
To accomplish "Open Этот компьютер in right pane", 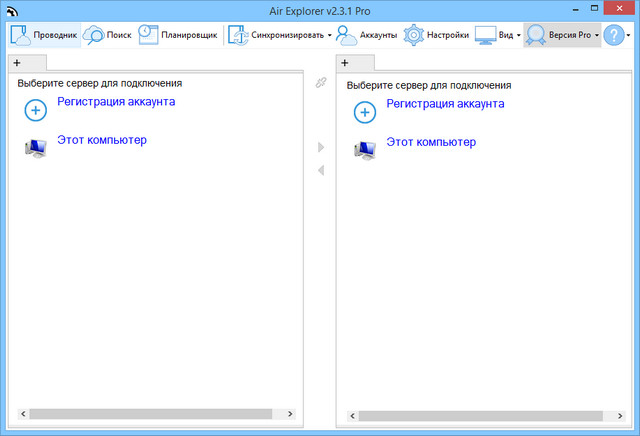I will [x=431, y=142].
